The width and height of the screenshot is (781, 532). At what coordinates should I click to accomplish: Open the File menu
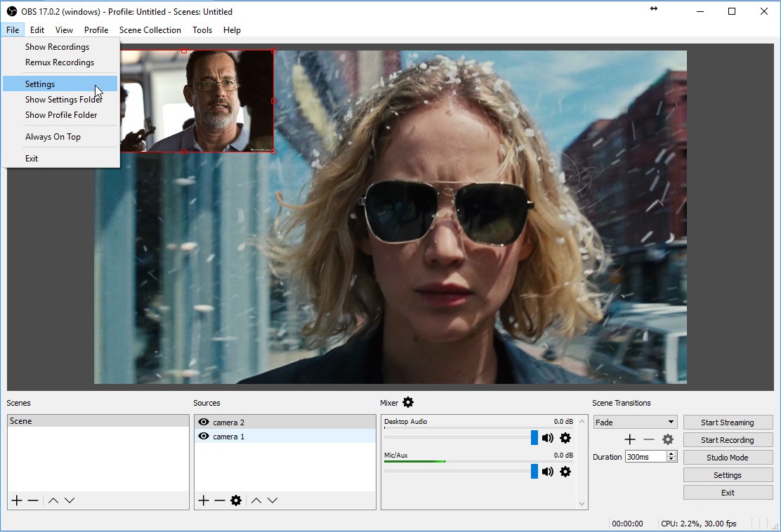13,30
